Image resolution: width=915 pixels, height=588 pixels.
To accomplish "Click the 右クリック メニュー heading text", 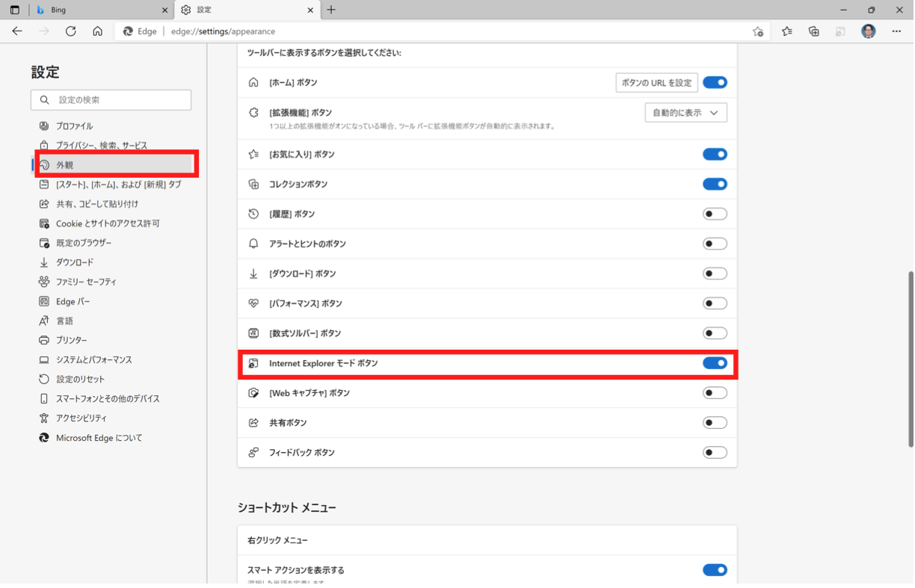I will 277,540.
